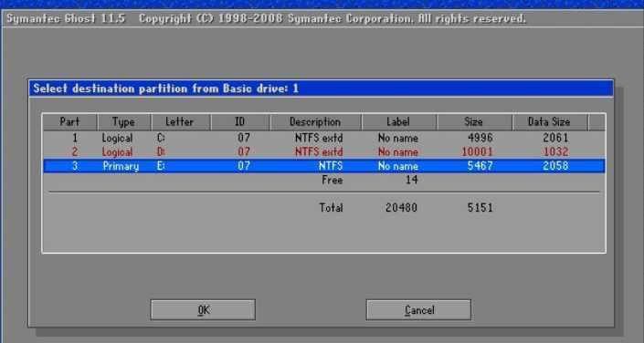Select partition 1 Logical C: row

pyautogui.click(x=324, y=138)
